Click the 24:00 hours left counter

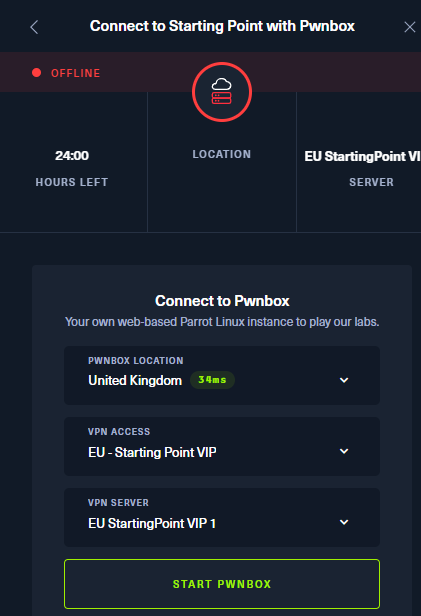[x=72, y=156]
